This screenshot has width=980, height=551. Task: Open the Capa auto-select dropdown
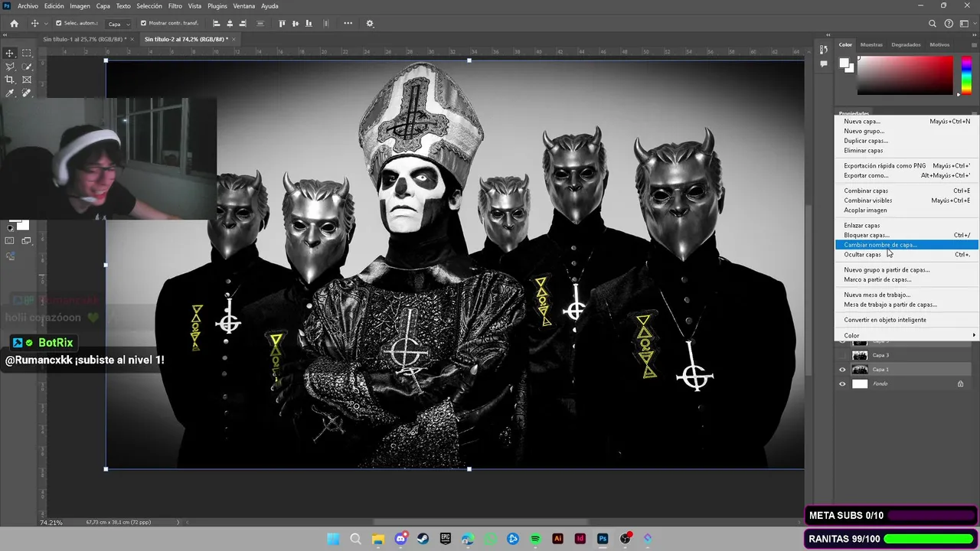point(118,24)
